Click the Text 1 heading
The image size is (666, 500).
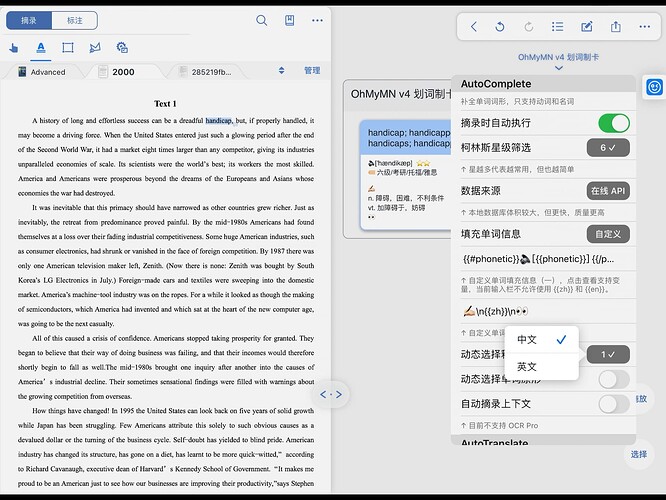click(165, 104)
